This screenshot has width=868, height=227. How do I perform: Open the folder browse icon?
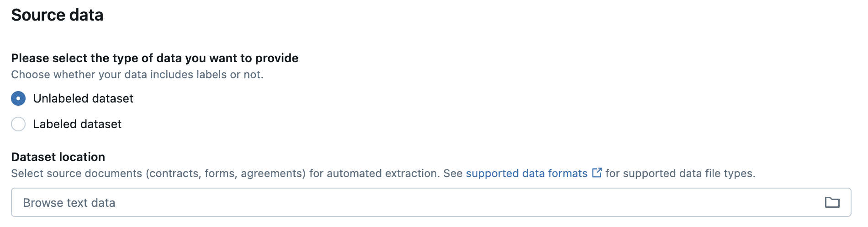[832, 202]
